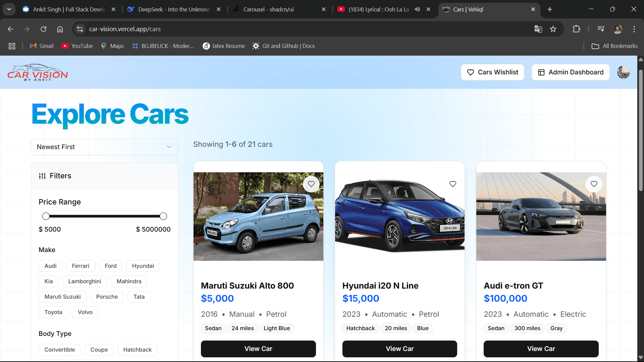
Task: Open Admin Dashboard
Action: (x=571, y=72)
